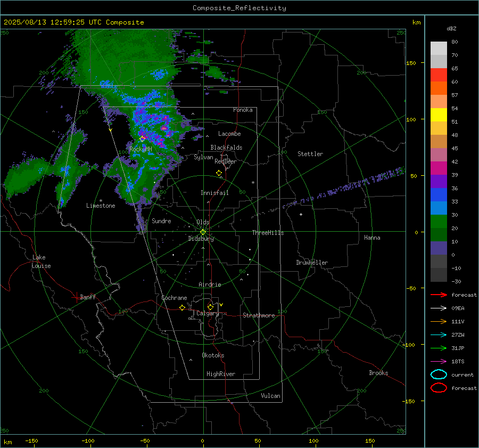Click the ThreeHills label
479x448 pixels.
268,233
